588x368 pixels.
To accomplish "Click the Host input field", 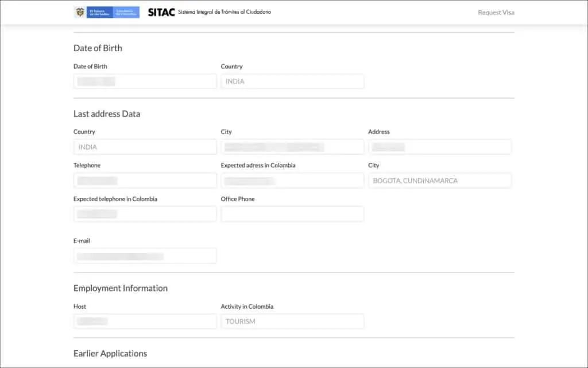I will pos(145,321).
